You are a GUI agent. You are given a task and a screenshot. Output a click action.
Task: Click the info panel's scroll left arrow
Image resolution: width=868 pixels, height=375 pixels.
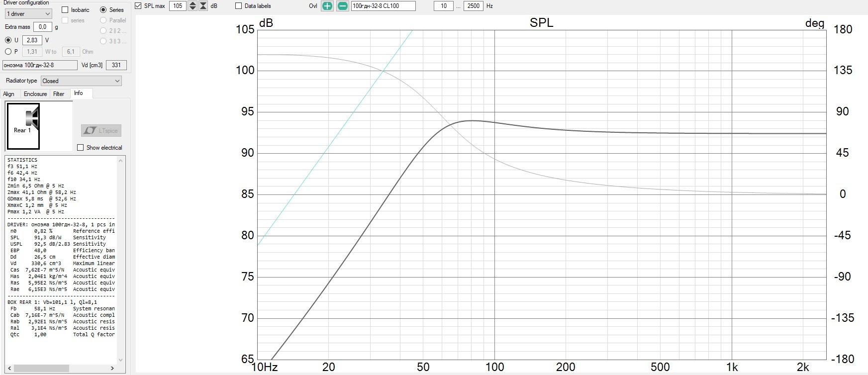[8, 369]
